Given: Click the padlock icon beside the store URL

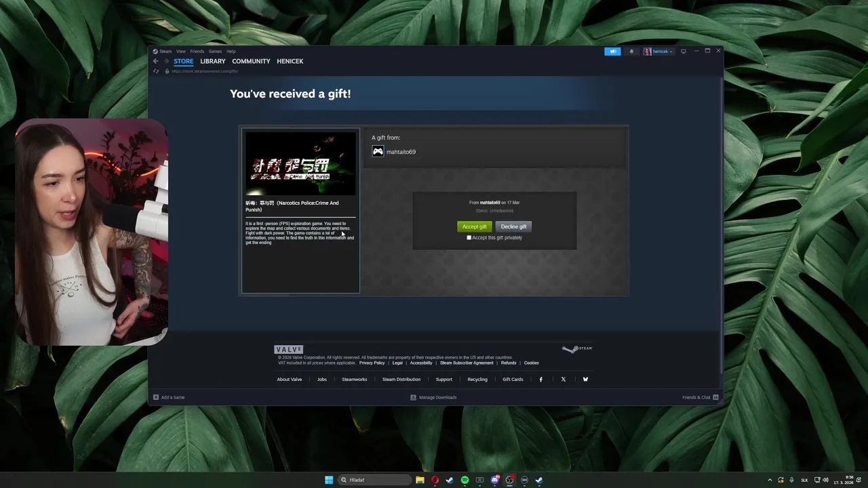Looking at the screenshot, I should coord(167,71).
